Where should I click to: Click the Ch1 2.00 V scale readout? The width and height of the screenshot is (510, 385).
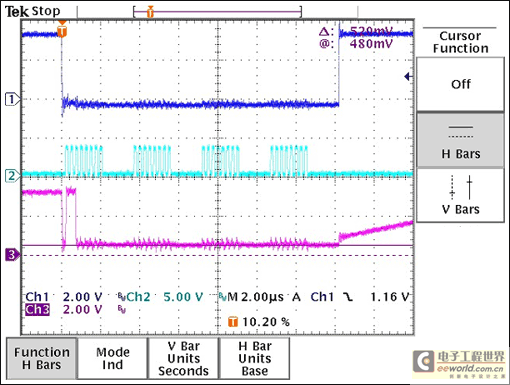pyautogui.click(x=64, y=297)
